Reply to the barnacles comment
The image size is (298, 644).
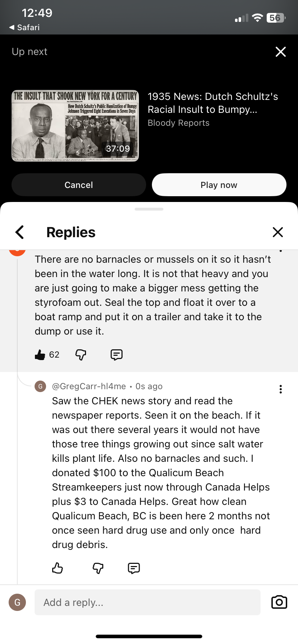tap(116, 355)
